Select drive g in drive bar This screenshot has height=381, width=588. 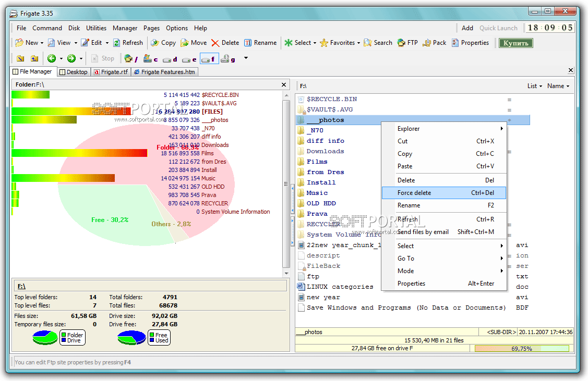point(227,59)
